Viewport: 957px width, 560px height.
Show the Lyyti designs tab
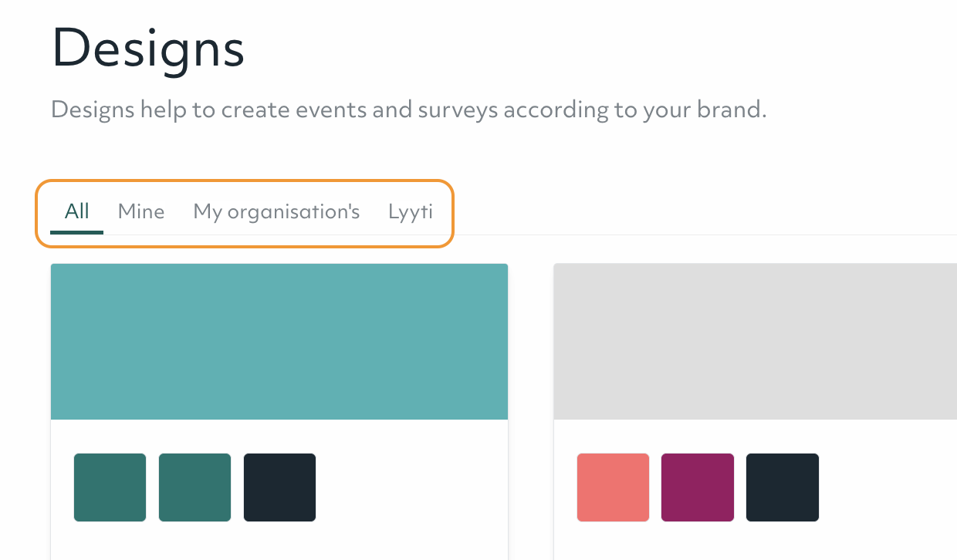(411, 211)
